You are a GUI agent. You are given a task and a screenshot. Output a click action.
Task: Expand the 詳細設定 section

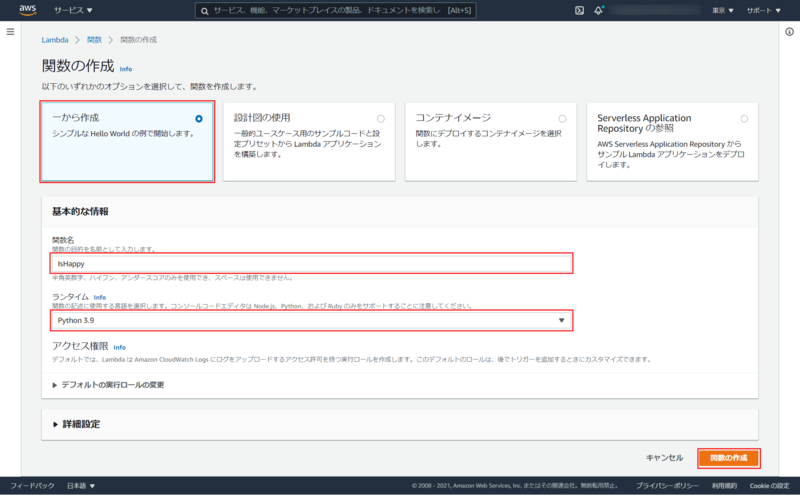(x=77, y=424)
